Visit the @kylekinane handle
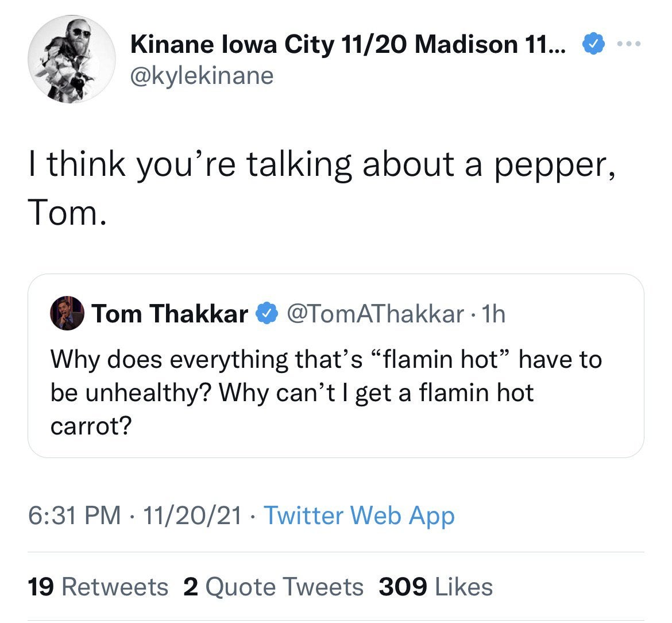The height and width of the screenshot is (623, 672). [202, 75]
